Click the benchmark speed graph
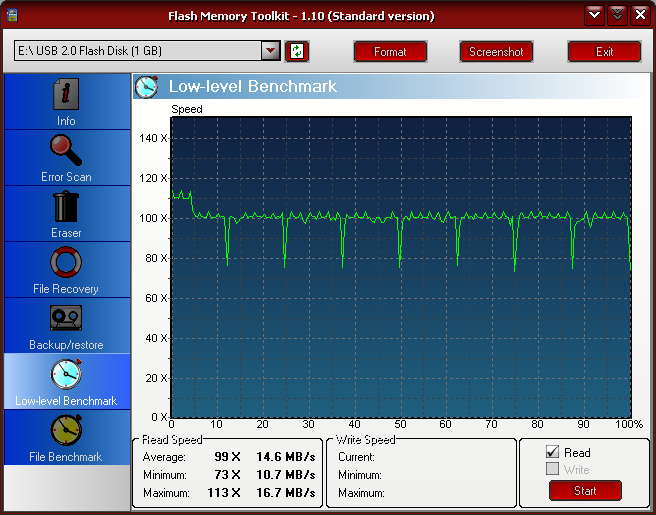 (401, 267)
